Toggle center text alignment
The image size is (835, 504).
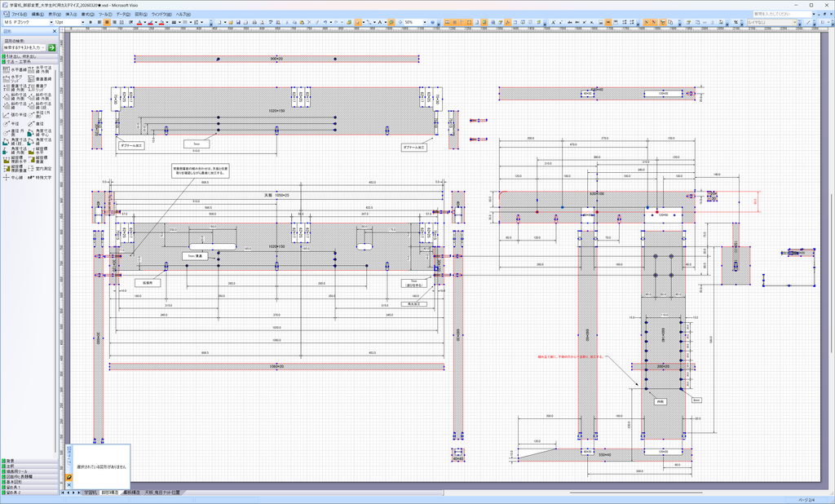click(107, 22)
